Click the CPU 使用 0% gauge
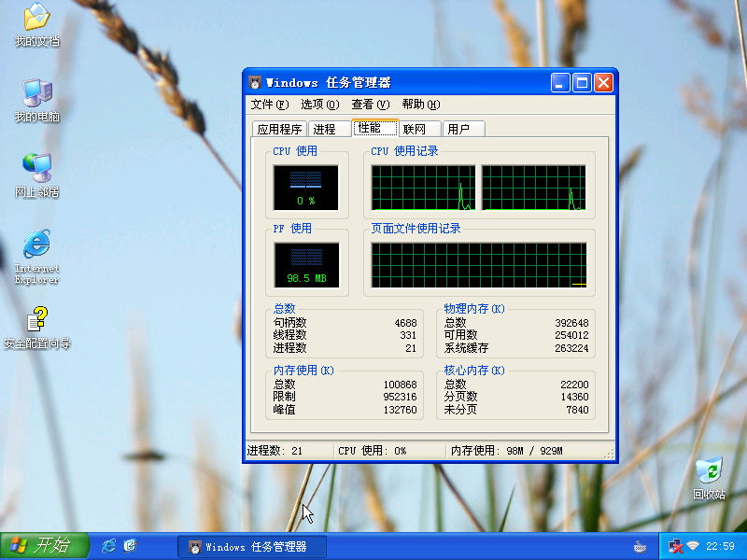The height and width of the screenshot is (560, 747). (x=306, y=188)
